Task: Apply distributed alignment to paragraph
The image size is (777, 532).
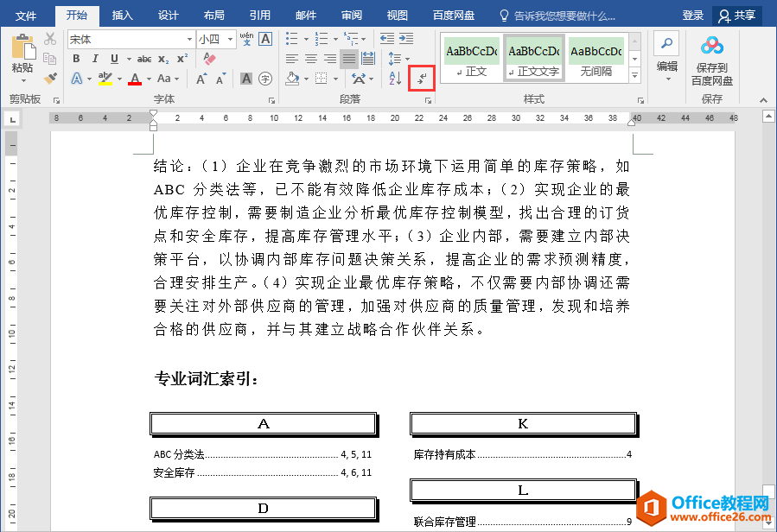Action: [x=368, y=59]
